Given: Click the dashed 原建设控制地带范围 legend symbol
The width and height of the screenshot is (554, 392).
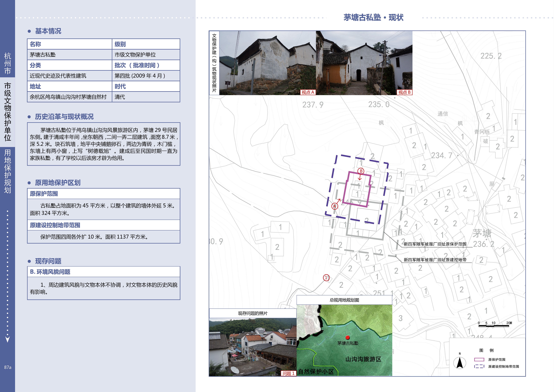Looking at the screenshot, I should (479, 366).
